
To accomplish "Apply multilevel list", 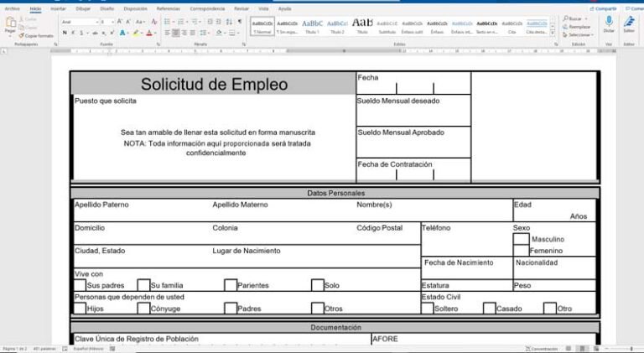I will 195,22.
